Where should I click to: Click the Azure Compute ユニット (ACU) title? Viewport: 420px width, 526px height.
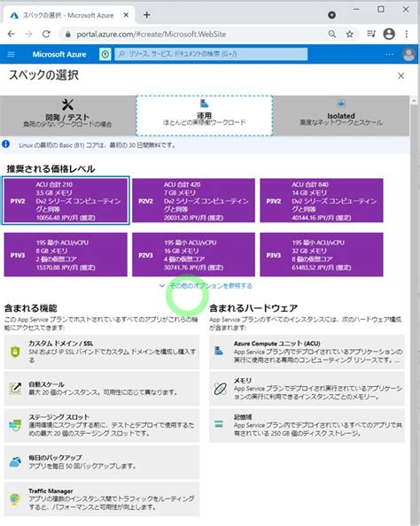coord(277,344)
